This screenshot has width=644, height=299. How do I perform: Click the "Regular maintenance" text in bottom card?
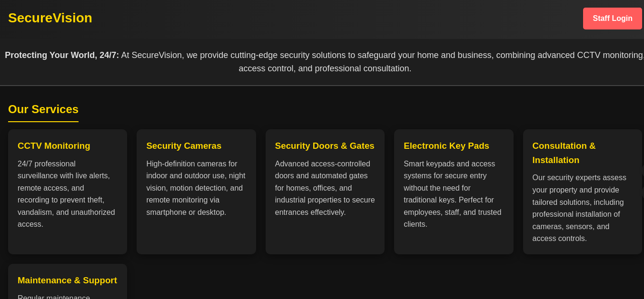(54, 297)
